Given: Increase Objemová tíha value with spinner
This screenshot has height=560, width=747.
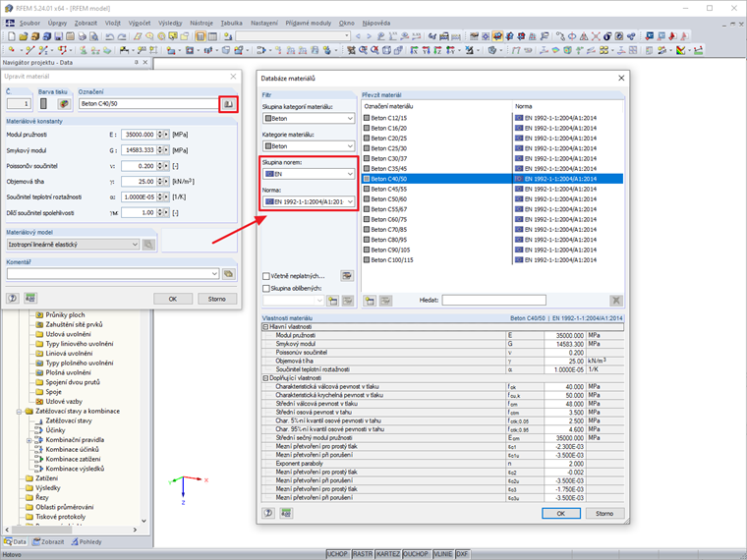Looking at the screenshot, I should 160,179.
